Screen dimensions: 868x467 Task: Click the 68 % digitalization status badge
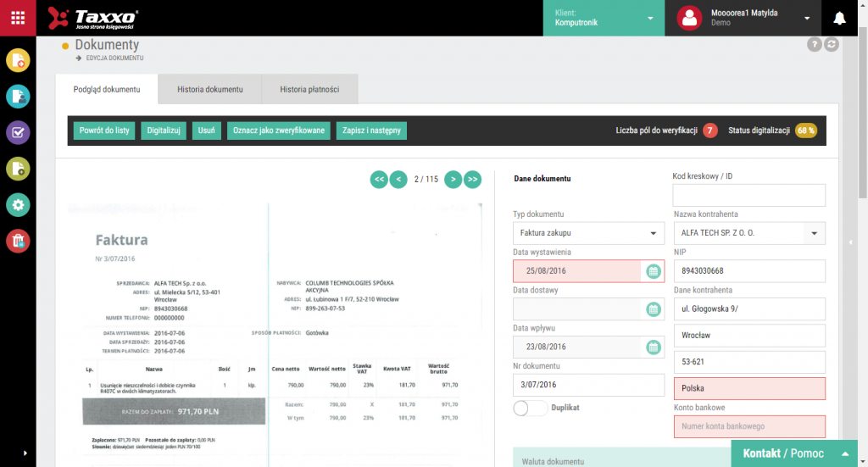pyautogui.click(x=806, y=131)
